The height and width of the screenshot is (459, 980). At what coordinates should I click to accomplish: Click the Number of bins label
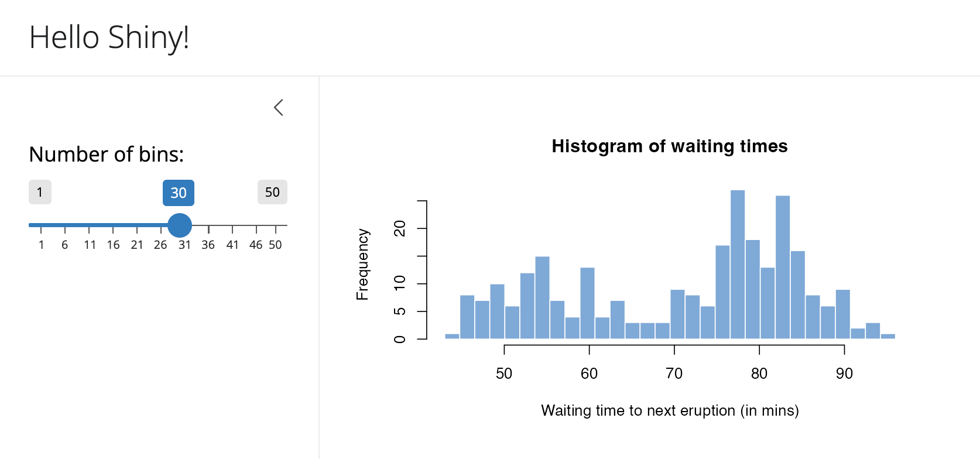pos(106,154)
